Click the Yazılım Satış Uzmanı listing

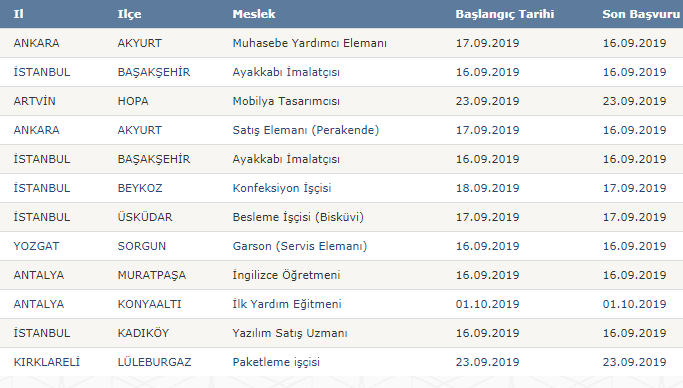coord(290,333)
